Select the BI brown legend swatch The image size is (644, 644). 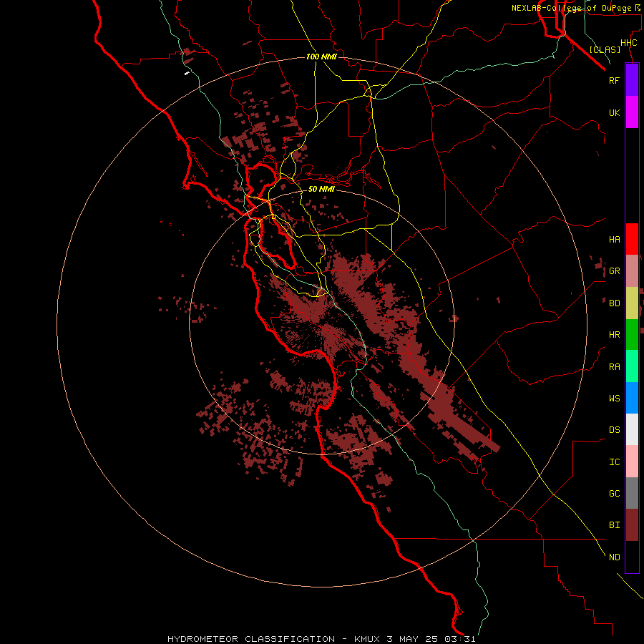632,525
